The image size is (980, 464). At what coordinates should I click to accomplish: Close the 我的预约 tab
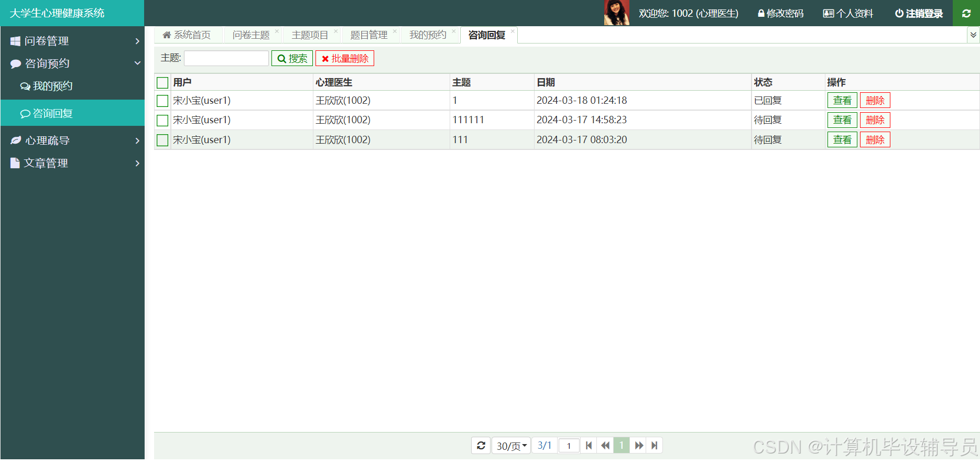click(454, 31)
